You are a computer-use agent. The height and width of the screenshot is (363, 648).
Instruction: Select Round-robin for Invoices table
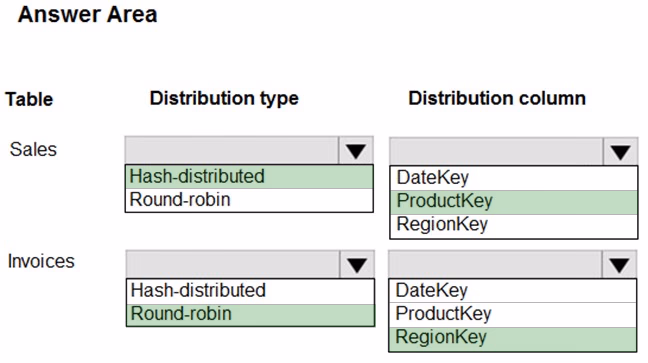[250, 315]
